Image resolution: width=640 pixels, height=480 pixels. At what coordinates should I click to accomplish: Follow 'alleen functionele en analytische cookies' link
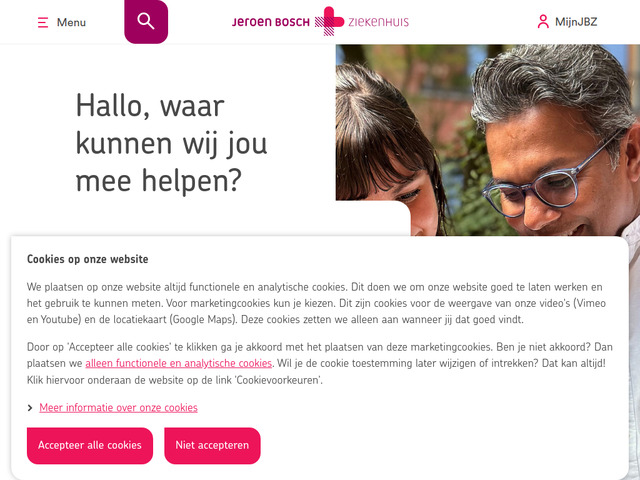(x=178, y=363)
